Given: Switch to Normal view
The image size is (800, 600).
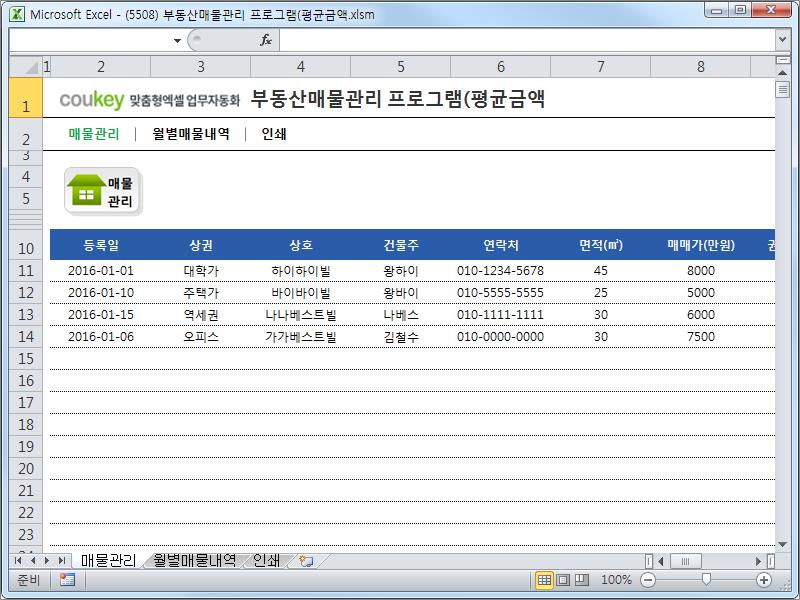Looking at the screenshot, I should (x=544, y=580).
